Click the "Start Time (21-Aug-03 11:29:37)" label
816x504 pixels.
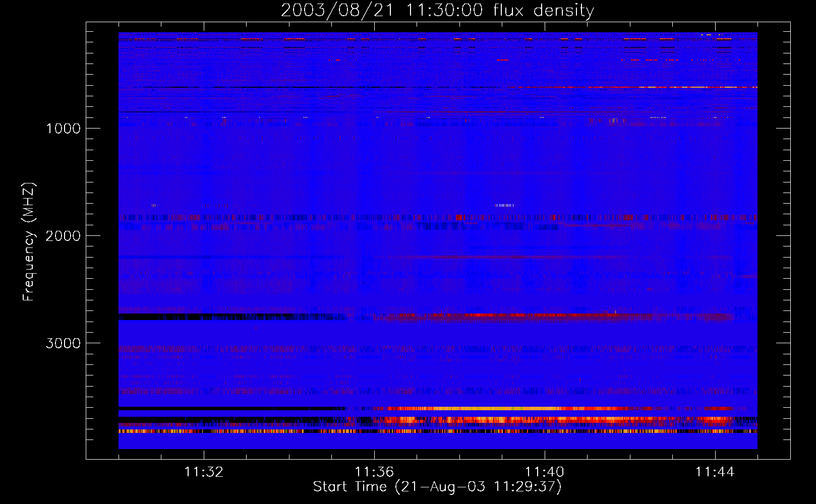[x=437, y=487]
